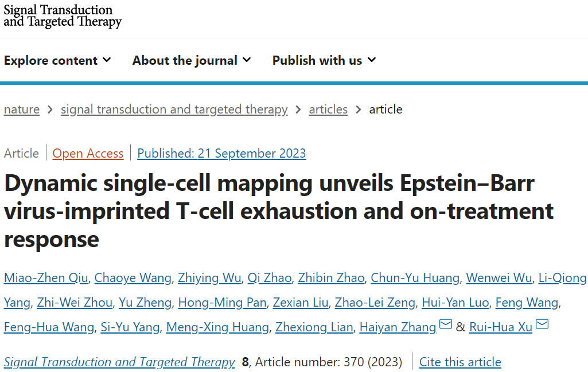
Task: Open the articles breadcrumb link
Action: [328, 109]
